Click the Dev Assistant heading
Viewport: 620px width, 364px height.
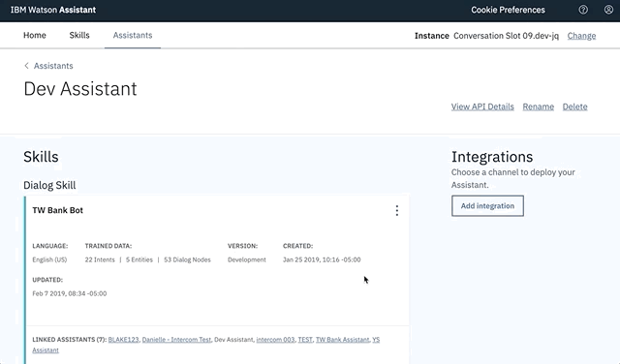pyautogui.click(x=80, y=88)
